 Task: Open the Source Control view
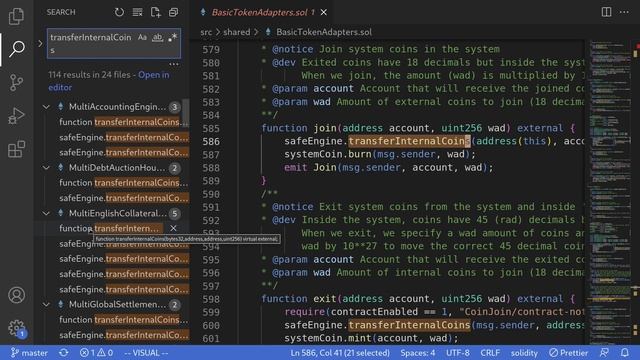(16, 82)
